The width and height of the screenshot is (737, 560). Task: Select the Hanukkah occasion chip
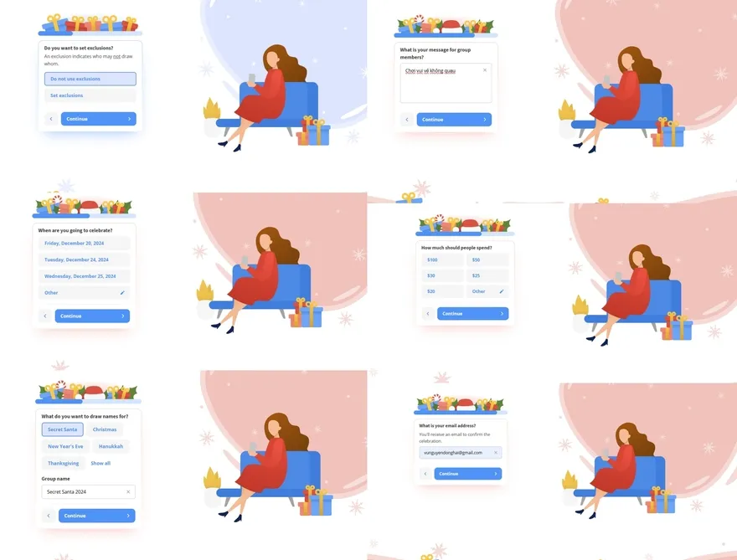[111, 446]
